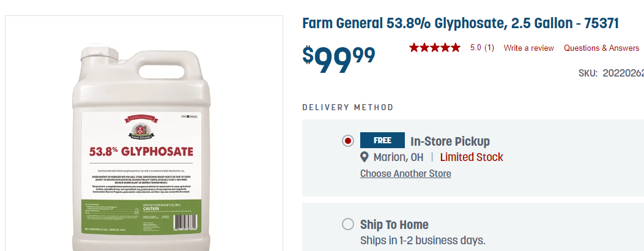Select the Ship To Home radio button
The width and height of the screenshot is (644, 251).
point(348,224)
